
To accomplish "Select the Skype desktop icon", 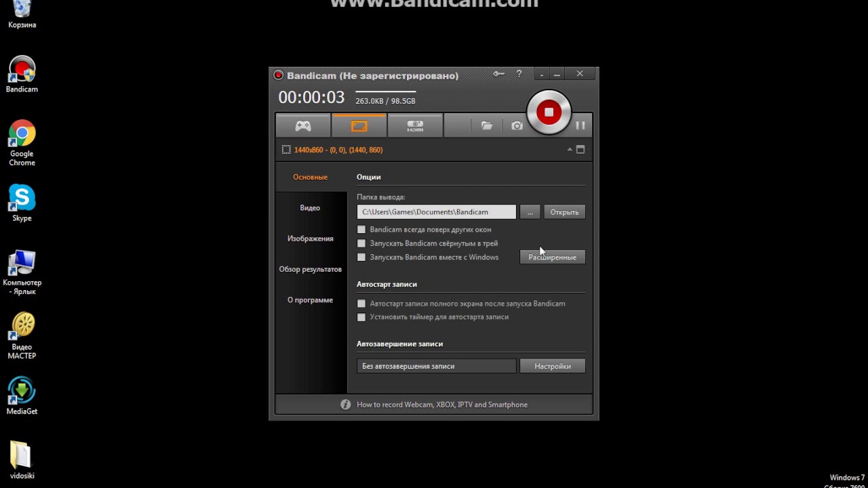I will pos(22,203).
